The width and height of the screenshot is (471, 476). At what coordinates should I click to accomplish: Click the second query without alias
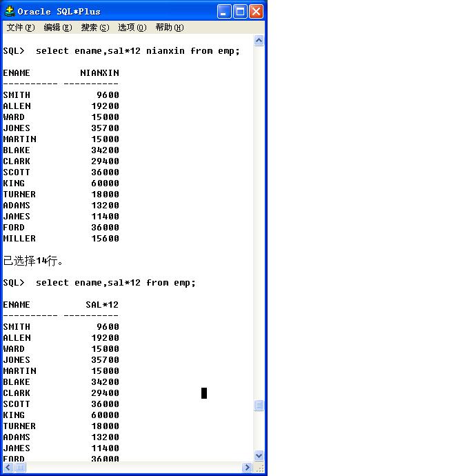pos(116,283)
